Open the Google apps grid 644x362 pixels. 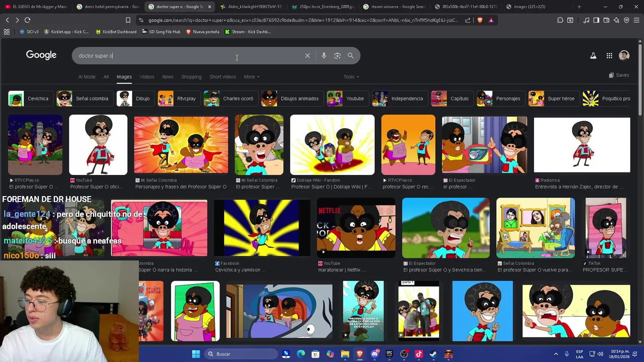pos(609,56)
